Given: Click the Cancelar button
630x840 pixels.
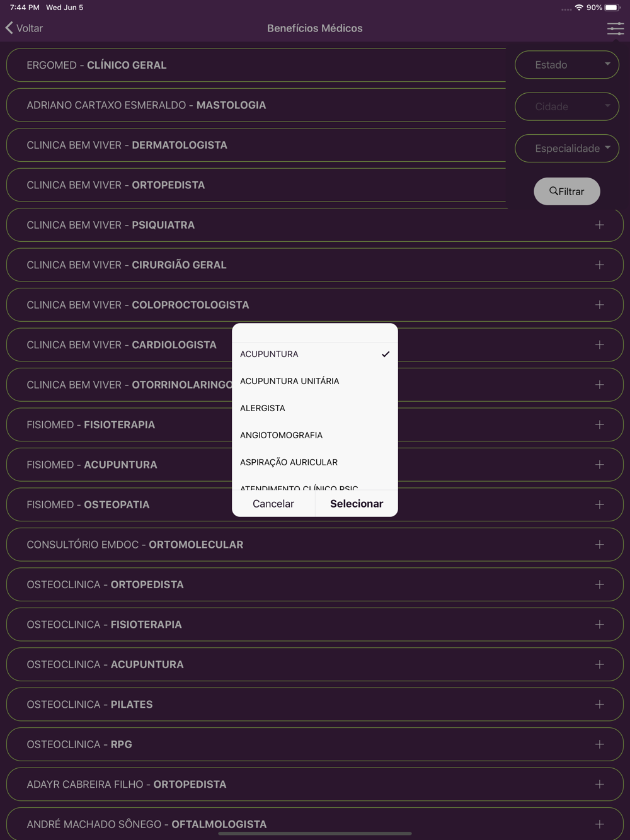Looking at the screenshot, I should pyautogui.click(x=273, y=504).
